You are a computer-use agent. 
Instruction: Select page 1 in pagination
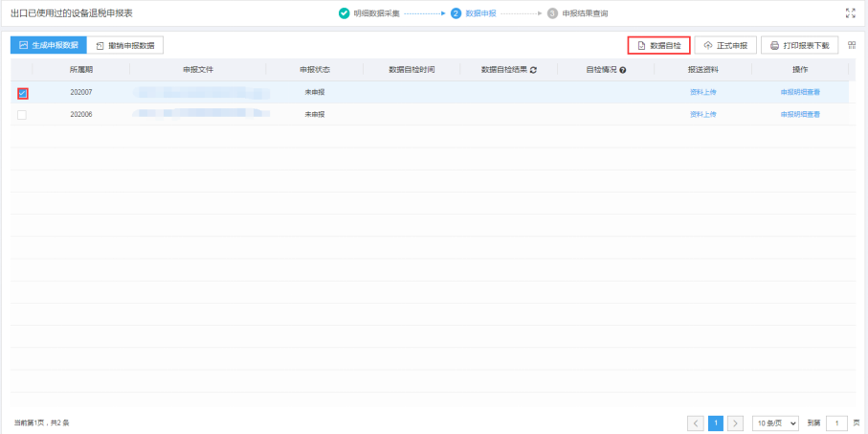point(716,423)
